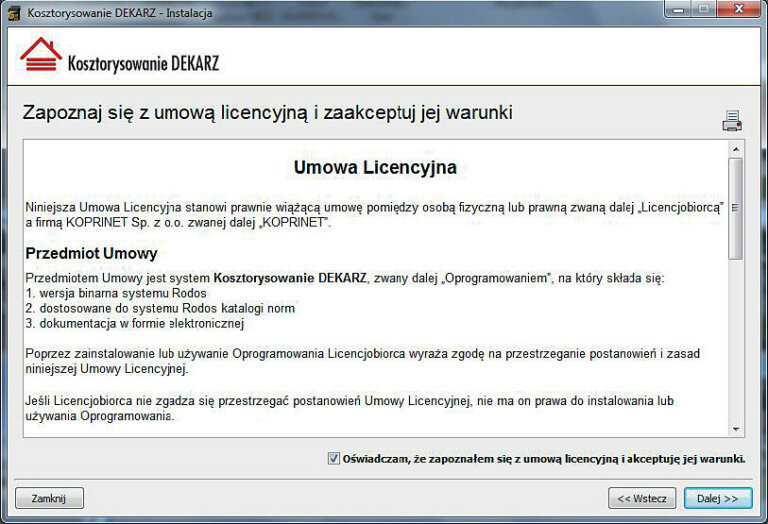Click the Dalej >> button

click(718, 499)
